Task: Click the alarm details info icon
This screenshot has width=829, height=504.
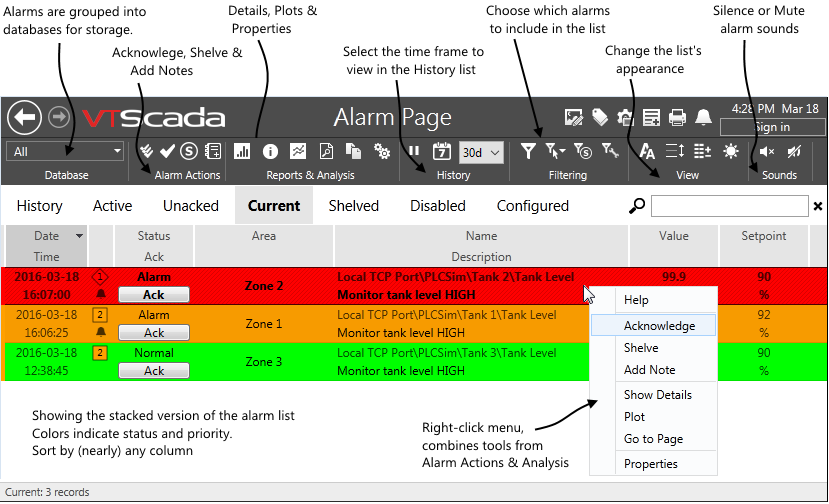Action: (270, 152)
